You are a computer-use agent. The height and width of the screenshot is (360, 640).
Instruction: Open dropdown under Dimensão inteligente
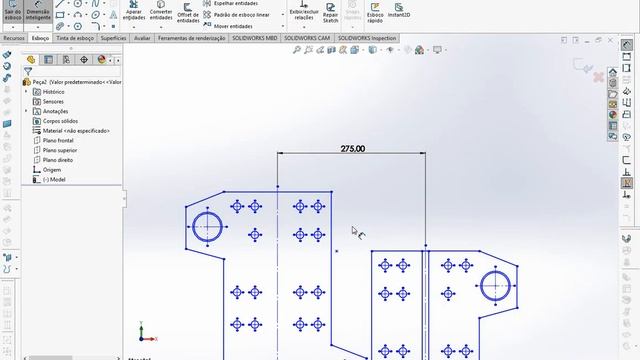[x=38, y=27]
